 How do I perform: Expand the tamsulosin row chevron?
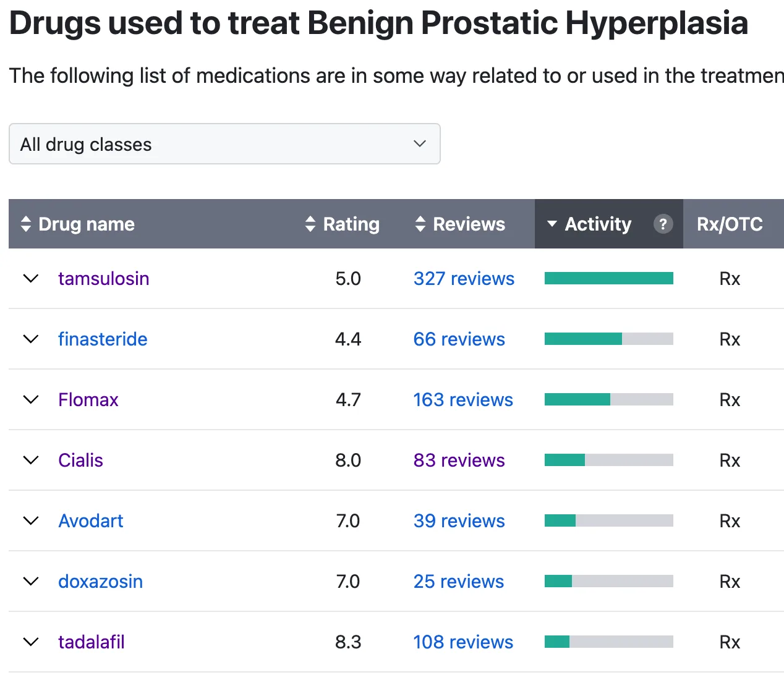30,279
